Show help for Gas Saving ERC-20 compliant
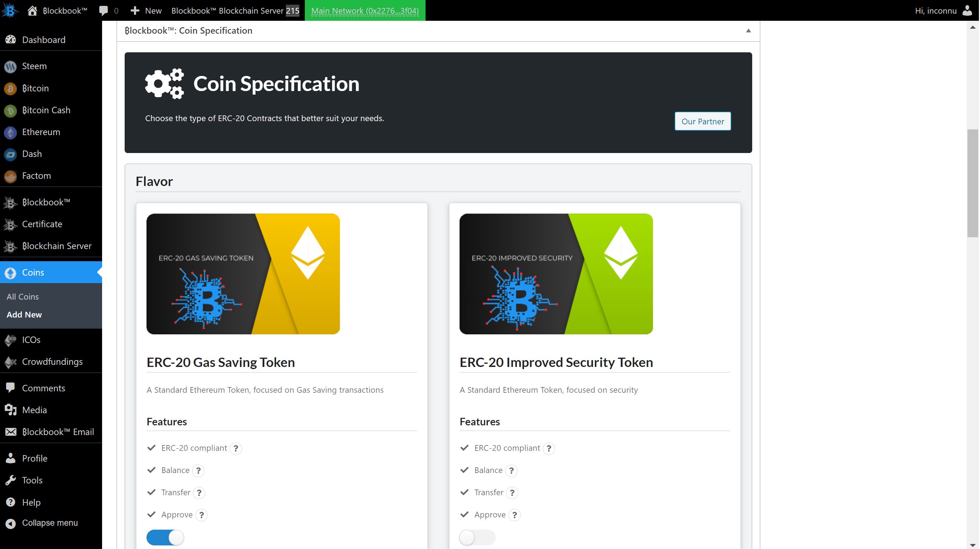 pos(236,449)
